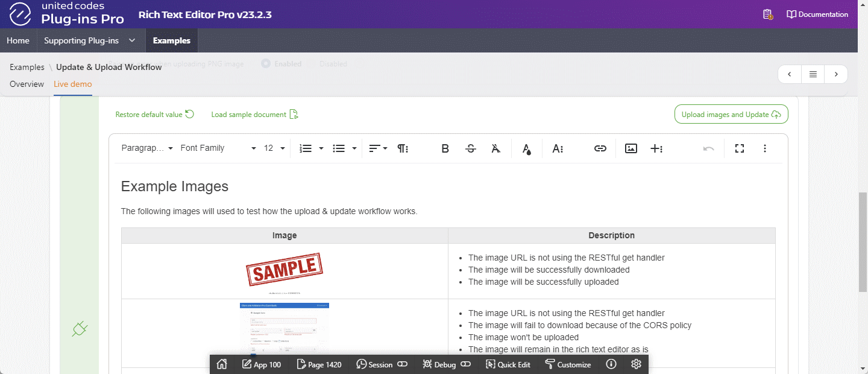Screen dimensions: 868x374
Task: Open examples list hamburger button
Action: click(x=813, y=74)
